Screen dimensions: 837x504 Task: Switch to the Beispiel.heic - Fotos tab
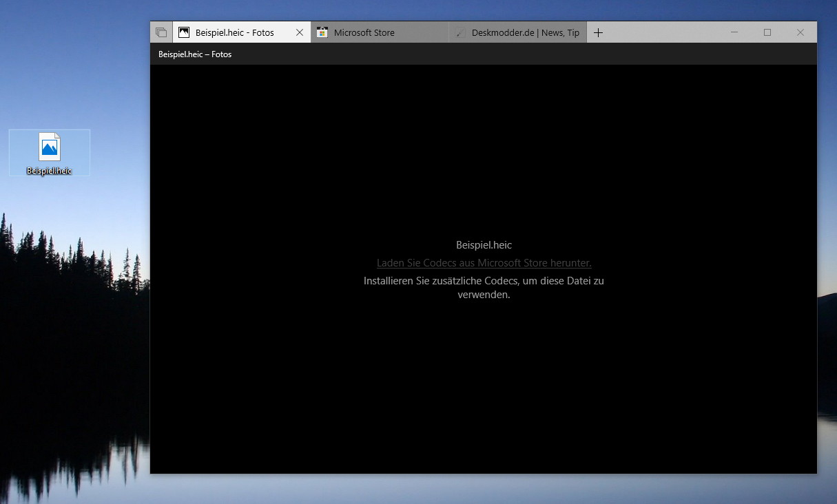click(241, 32)
